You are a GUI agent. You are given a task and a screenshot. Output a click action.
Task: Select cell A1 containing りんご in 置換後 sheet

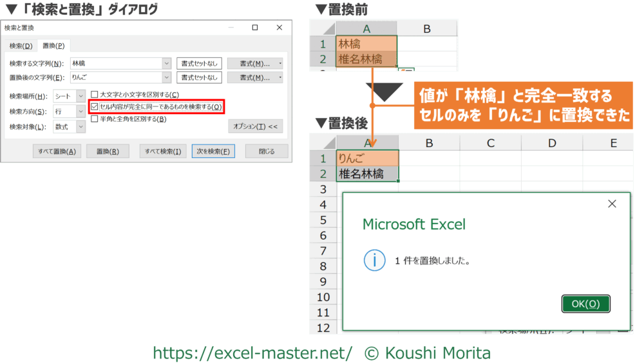point(366,158)
